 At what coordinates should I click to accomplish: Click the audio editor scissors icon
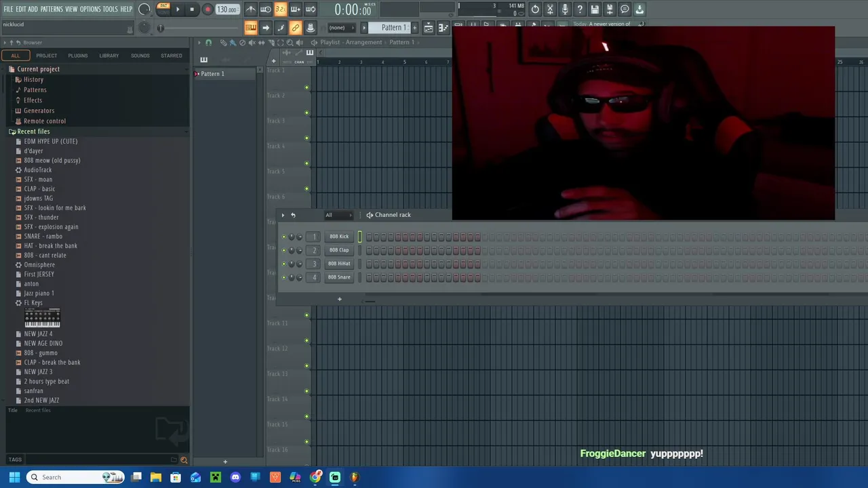coord(550,9)
